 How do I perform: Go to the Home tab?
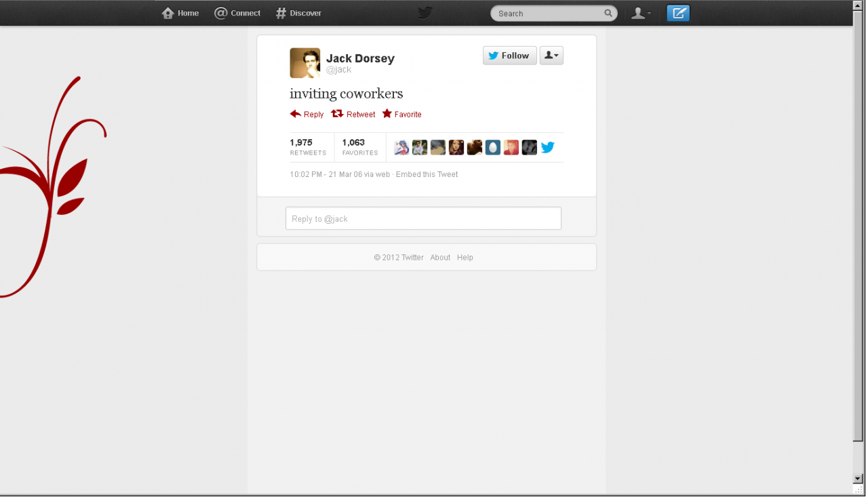click(180, 13)
